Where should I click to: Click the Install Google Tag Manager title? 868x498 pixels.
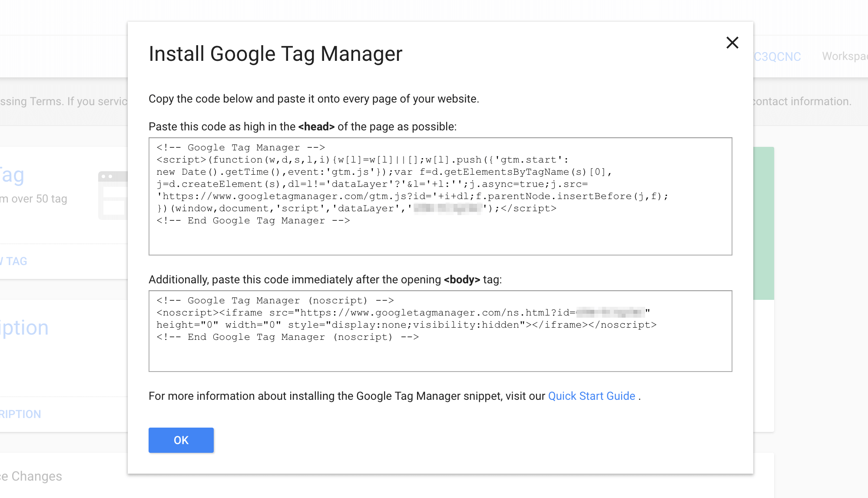coord(275,53)
